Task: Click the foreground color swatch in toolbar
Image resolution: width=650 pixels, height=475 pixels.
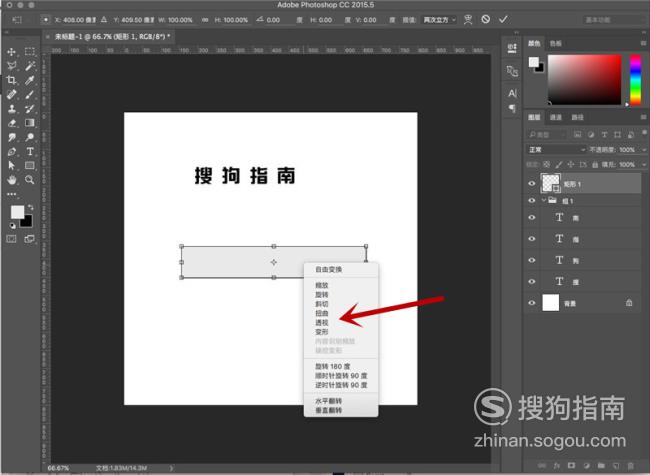Action: (17, 212)
